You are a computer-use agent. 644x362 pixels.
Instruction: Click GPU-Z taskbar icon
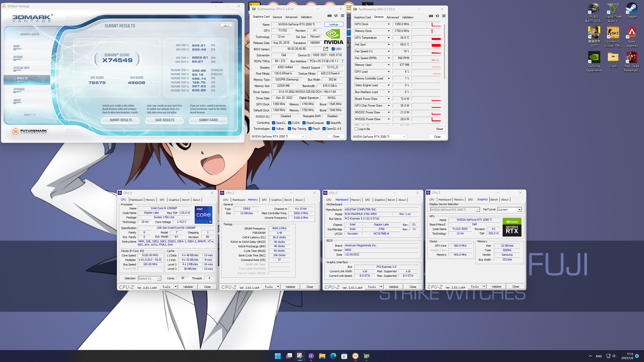pyautogui.click(x=366, y=356)
